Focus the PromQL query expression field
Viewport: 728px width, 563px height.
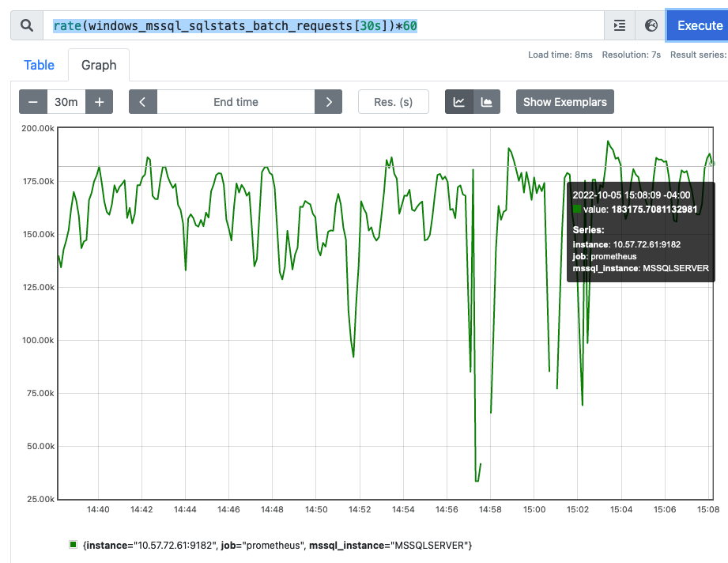pos(316,25)
